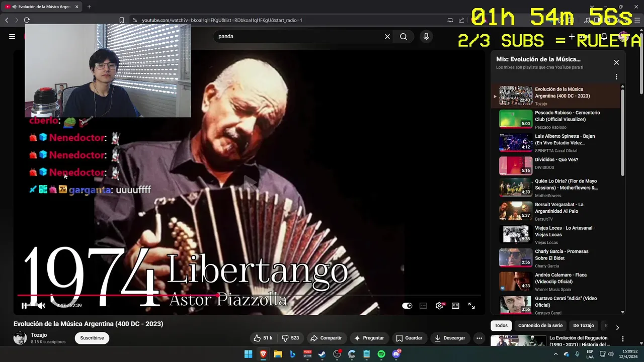Switch to theater mode
The image size is (644, 362).
tap(455, 306)
